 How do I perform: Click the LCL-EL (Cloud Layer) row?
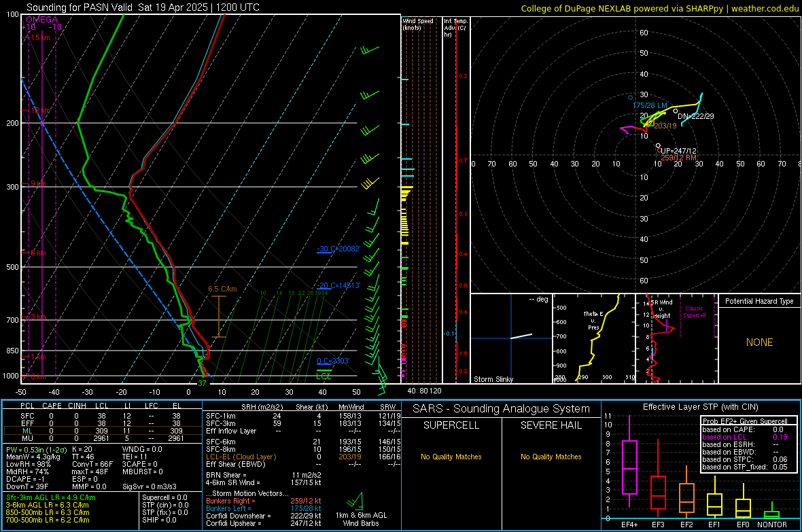pyautogui.click(x=303, y=457)
